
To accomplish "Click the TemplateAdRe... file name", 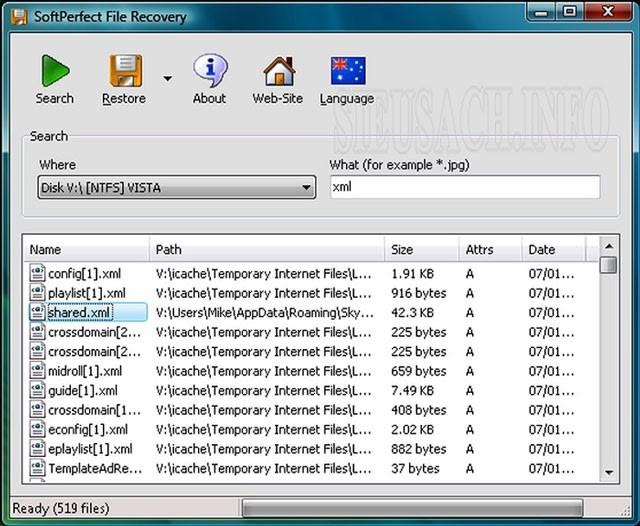I will click(95, 468).
